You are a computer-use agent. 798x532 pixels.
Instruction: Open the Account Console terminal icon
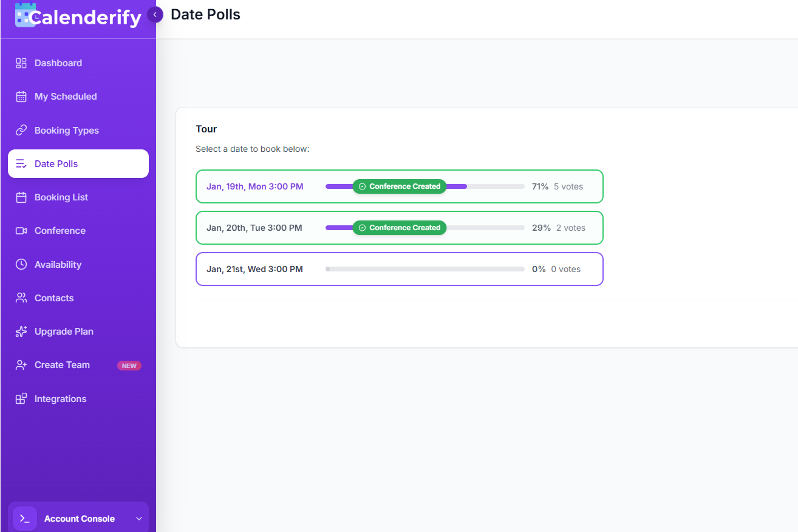tap(24, 518)
